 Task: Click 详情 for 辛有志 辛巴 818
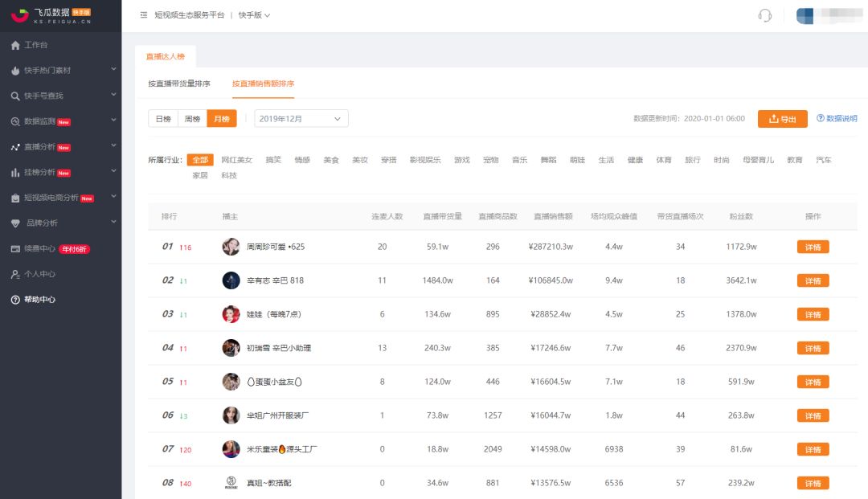[813, 280]
